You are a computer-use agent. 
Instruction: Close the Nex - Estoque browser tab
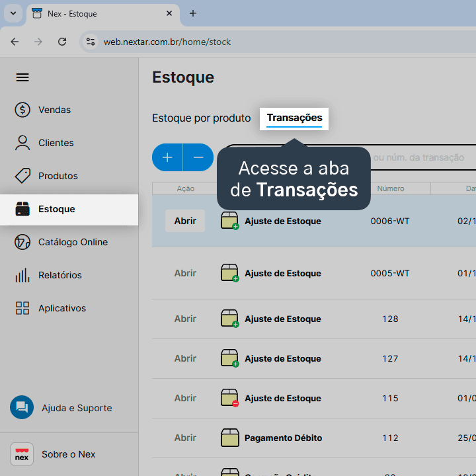[x=169, y=13]
